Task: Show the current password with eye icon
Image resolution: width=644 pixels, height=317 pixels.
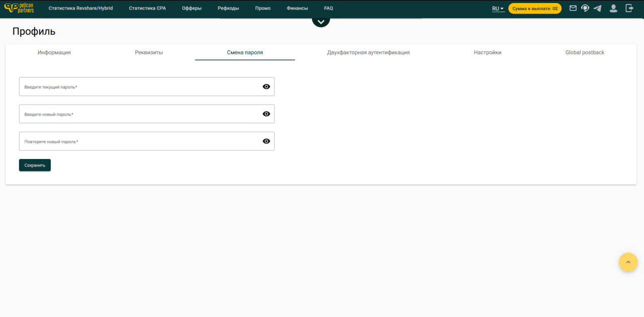Action: point(266,87)
